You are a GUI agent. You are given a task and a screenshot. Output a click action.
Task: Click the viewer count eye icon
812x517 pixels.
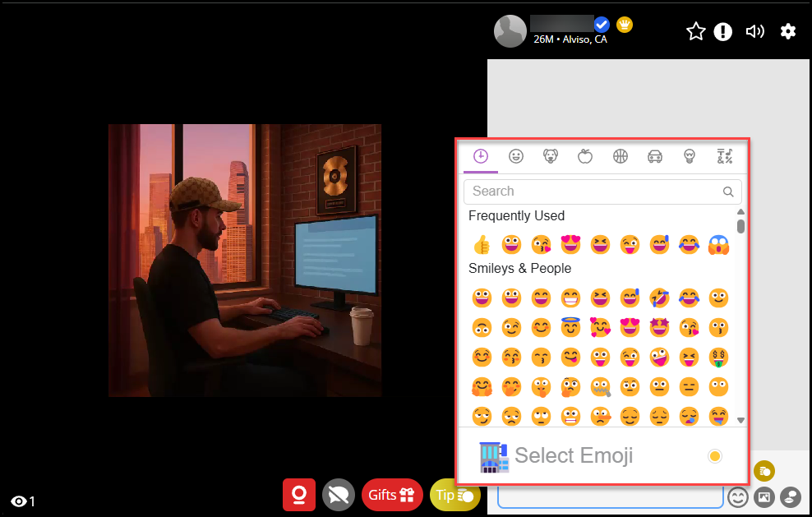coord(19,501)
